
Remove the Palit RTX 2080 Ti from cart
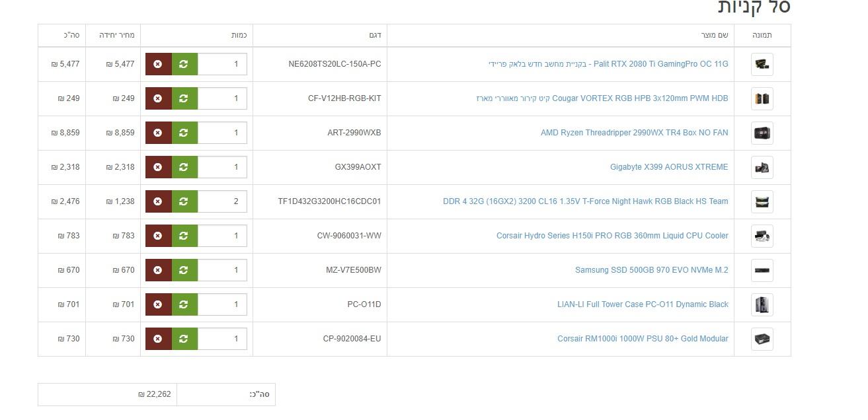tap(158, 64)
